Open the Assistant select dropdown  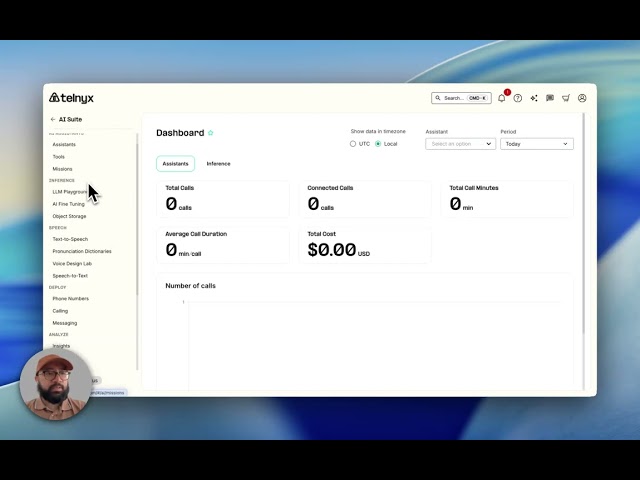point(460,144)
